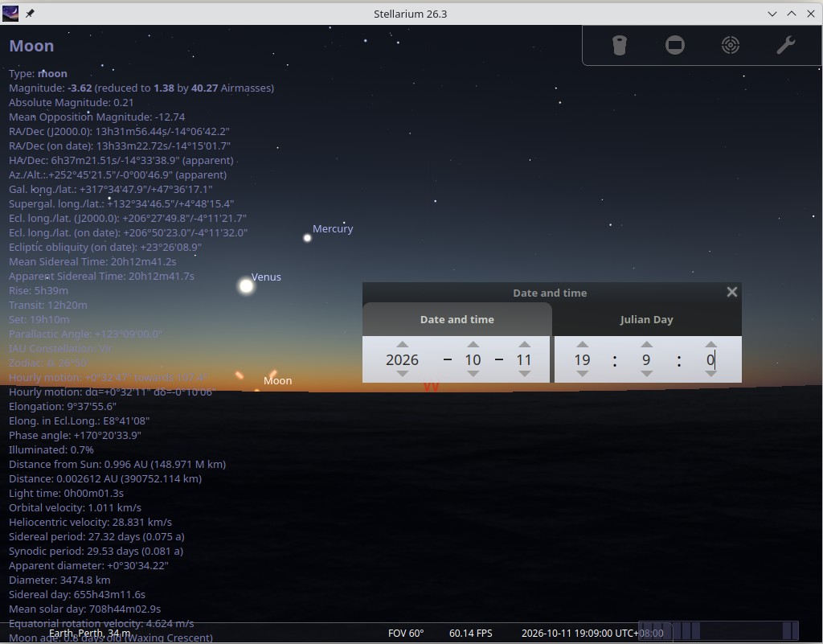Increase the year 2026 with up arrow
The image size is (823, 644).
coord(402,344)
